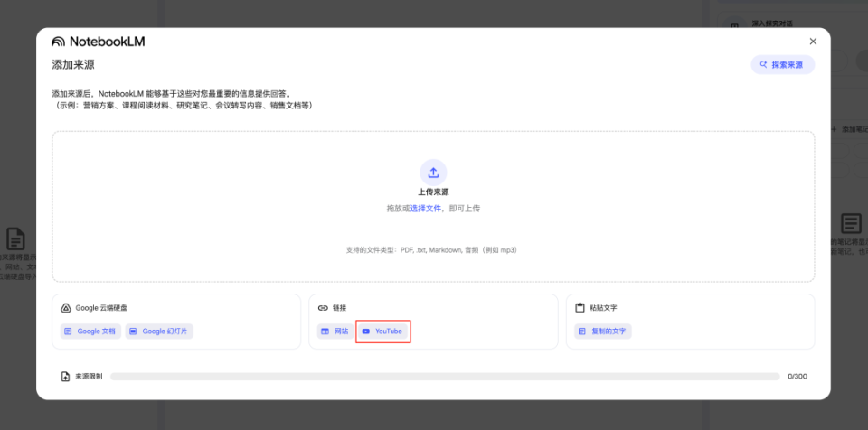The height and width of the screenshot is (430, 868).
Task: Click the document icon in background sources panel
Action: 15,238
